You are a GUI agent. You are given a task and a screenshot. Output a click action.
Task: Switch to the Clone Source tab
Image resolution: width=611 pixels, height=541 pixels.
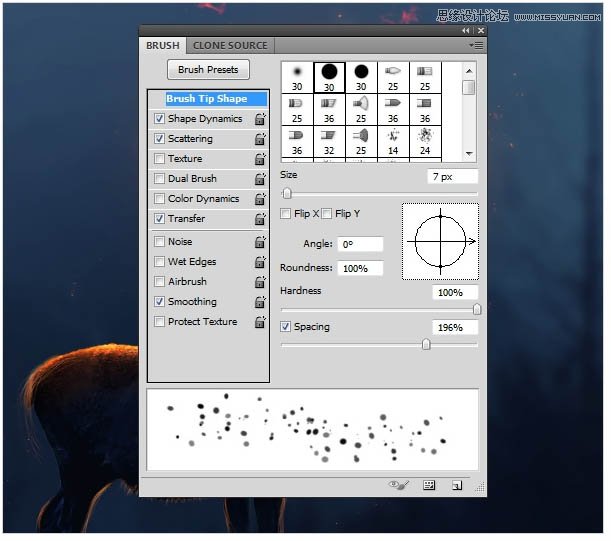pyautogui.click(x=230, y=45)
